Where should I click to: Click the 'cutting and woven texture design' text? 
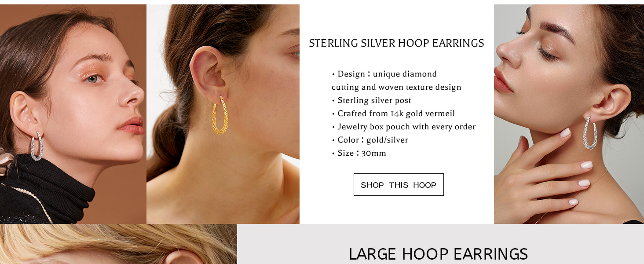[396, 87]
